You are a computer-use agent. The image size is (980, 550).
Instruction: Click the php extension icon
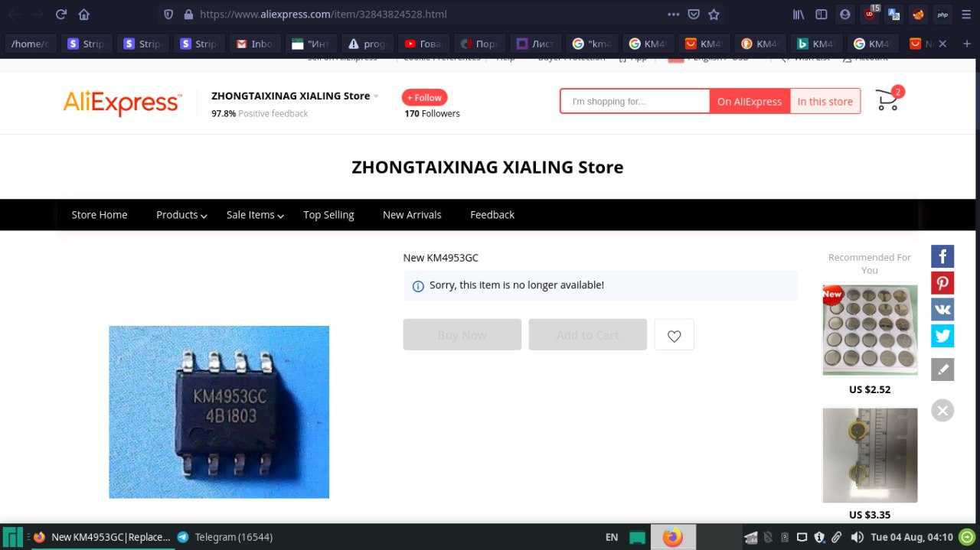943,14
